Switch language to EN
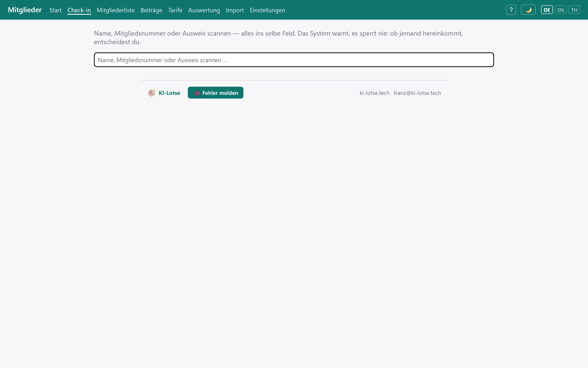588x368 pixels. coord(561,10)
